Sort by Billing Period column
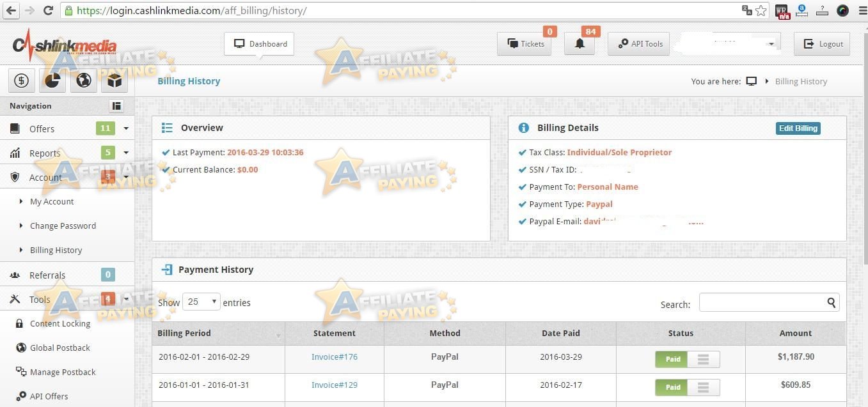This screenshot has height=407, width=868. [218, 333]
